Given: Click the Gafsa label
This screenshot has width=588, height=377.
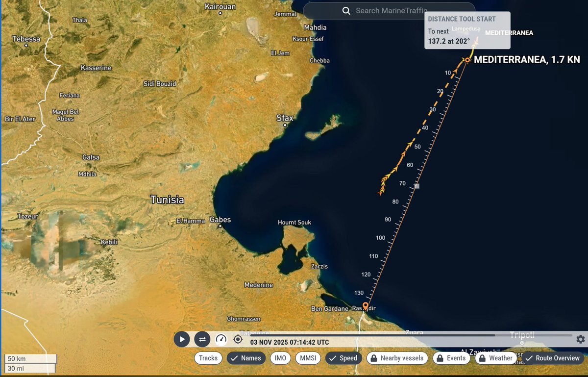Looking at the screenshot, I should click(91, 157).
